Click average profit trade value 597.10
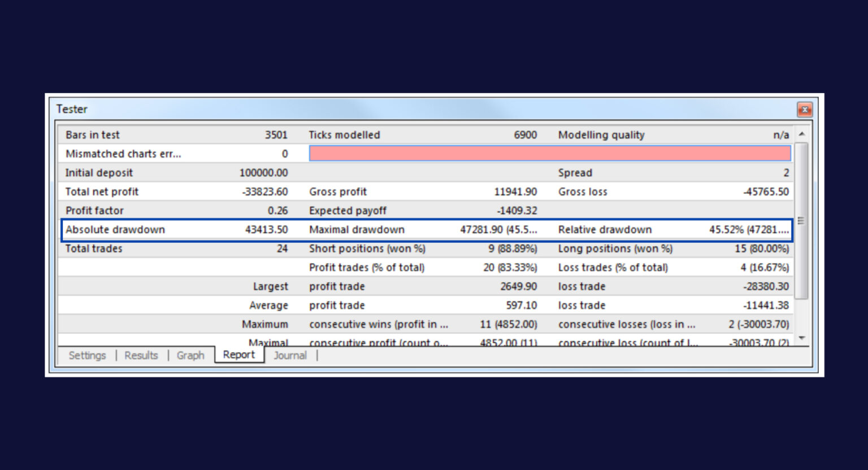Screen dimensions: 868x470 coord(522,306)
